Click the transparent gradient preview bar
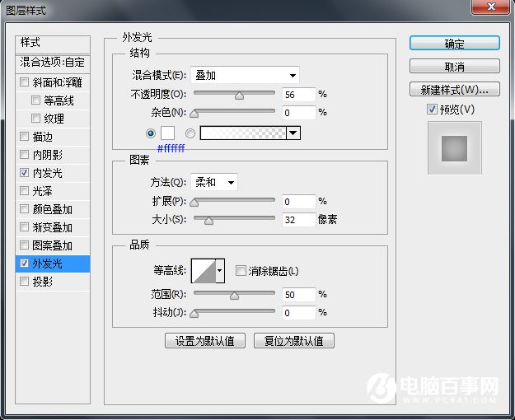Image resolution: width=515 pixels, height=420 pixels. pos(243,133)
